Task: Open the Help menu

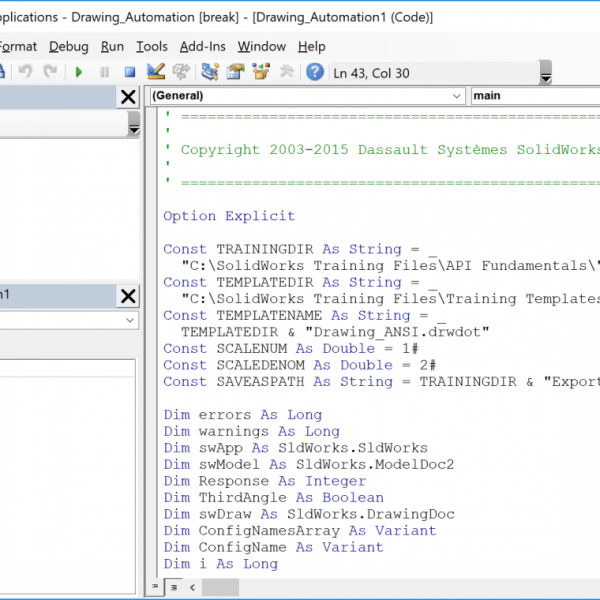Action: [312, 47]
